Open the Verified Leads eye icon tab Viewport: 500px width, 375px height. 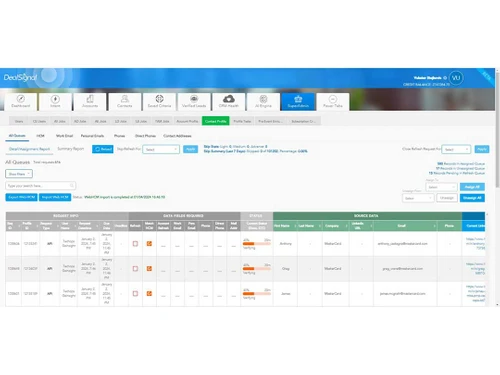coord(194,102)
